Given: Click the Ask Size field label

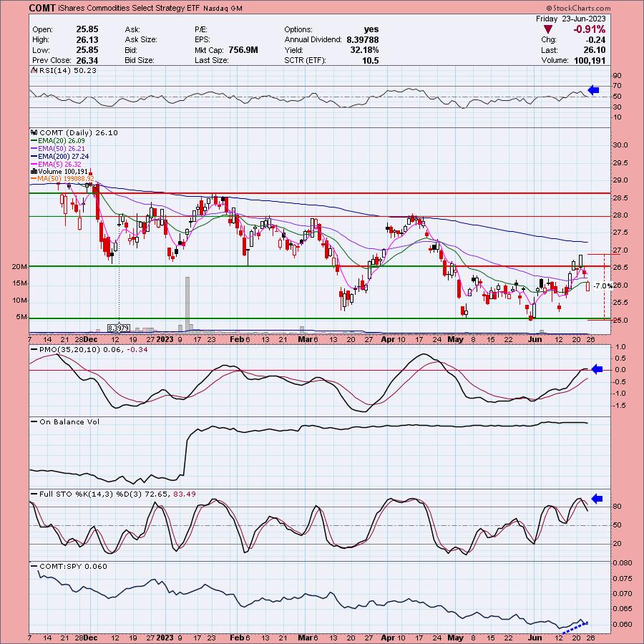Looking at the screenshot, I should (x=141, y=40).
